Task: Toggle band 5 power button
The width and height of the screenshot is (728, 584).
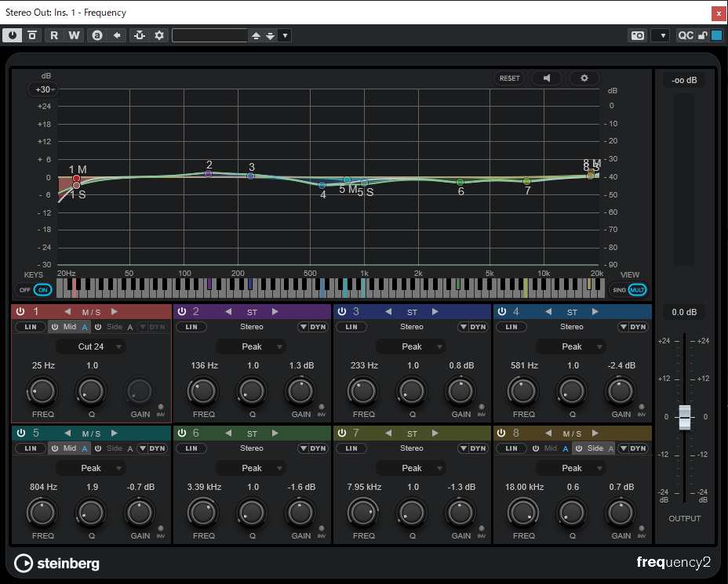Action: pyautogui.click(x=21, y=433)
